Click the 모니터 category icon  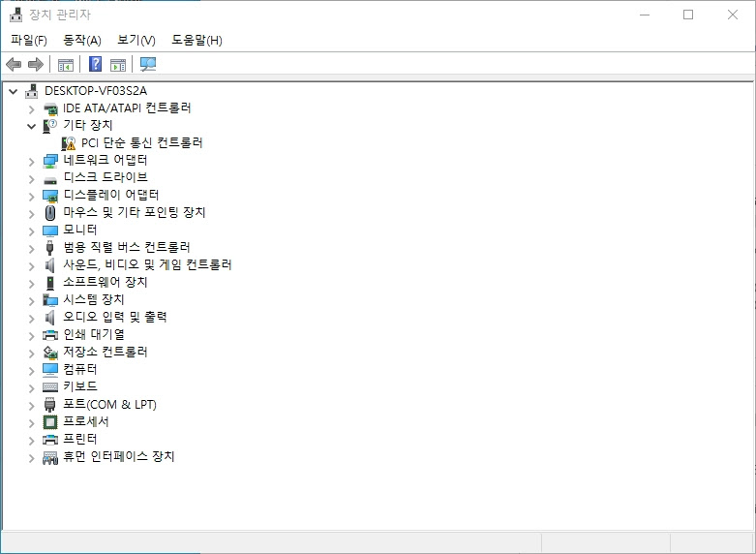point(50,231)
